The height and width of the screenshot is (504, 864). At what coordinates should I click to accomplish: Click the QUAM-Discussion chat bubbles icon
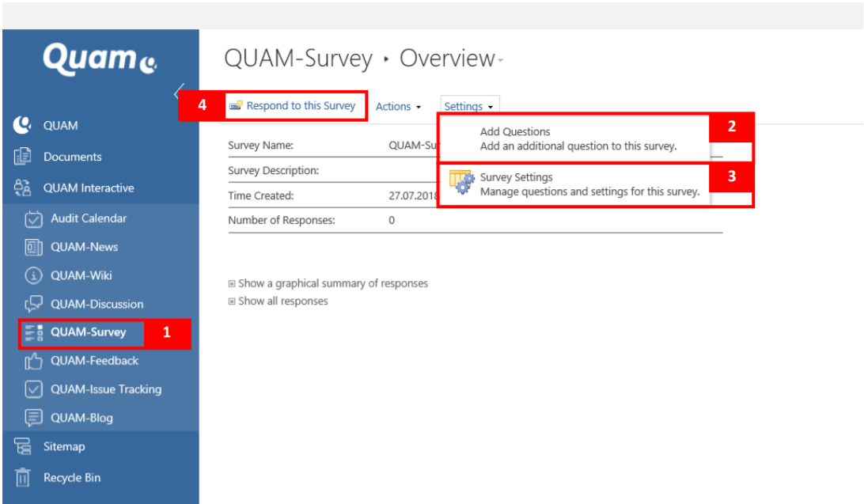[x=33, y=304]
